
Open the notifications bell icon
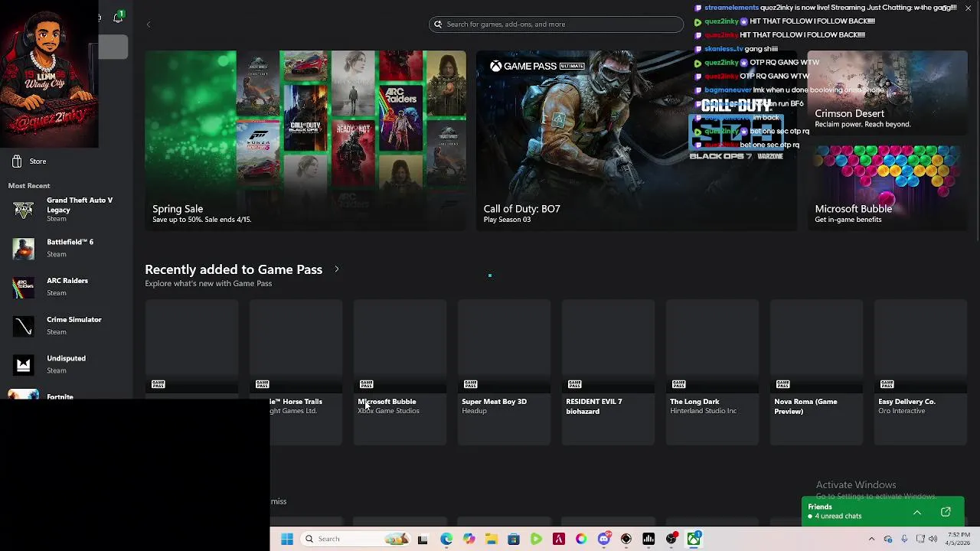118,18
